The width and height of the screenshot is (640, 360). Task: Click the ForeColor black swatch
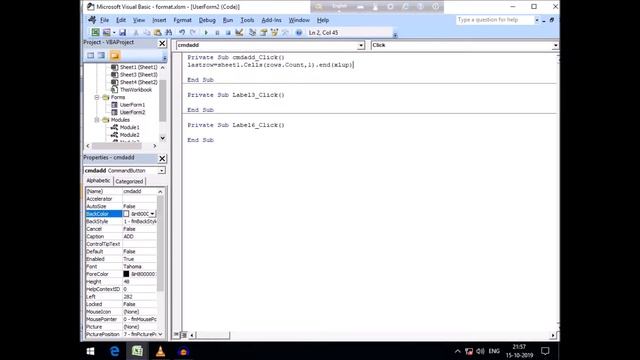click(126, 274)
